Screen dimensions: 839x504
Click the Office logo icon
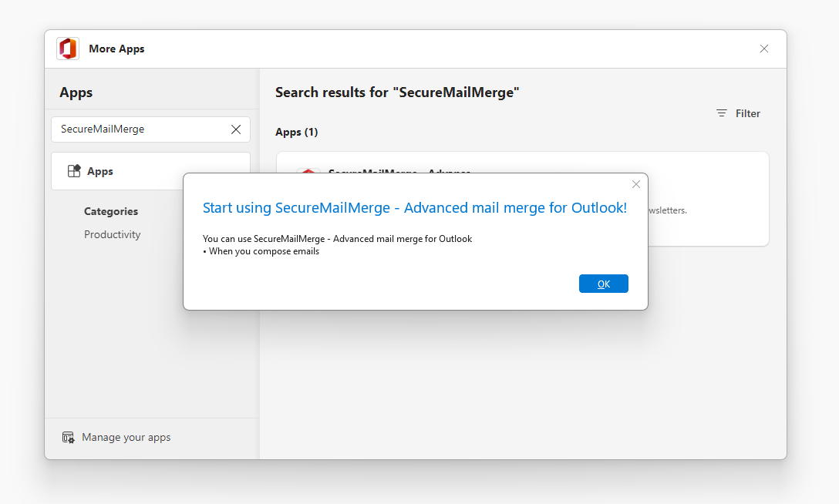click(x=67, y=48)
